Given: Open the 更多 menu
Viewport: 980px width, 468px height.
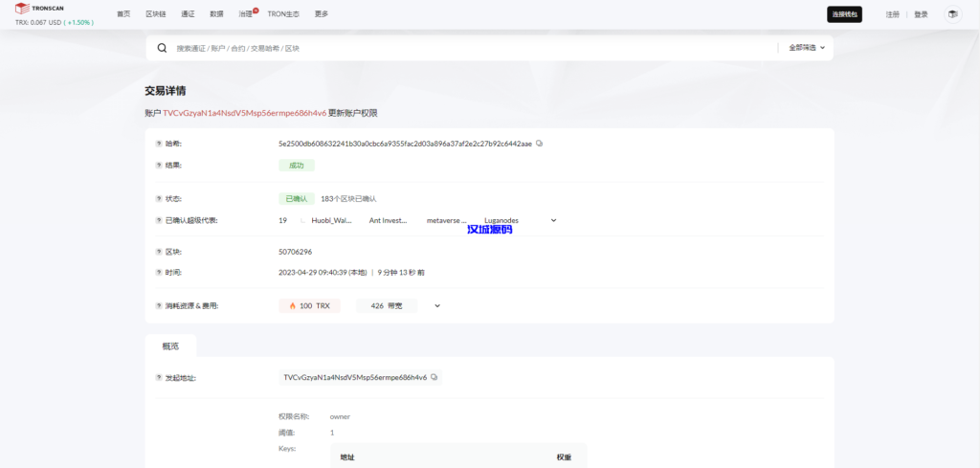Looking at the screenshot, I should (322, 14).
